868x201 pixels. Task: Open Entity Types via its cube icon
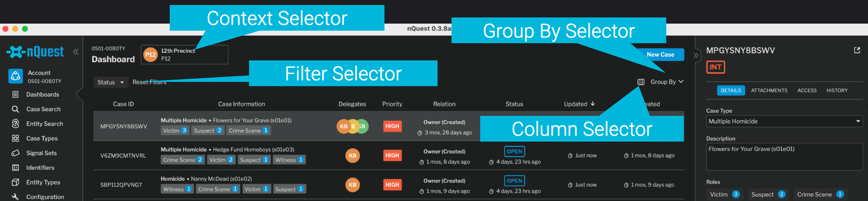[x=15, y=183]
